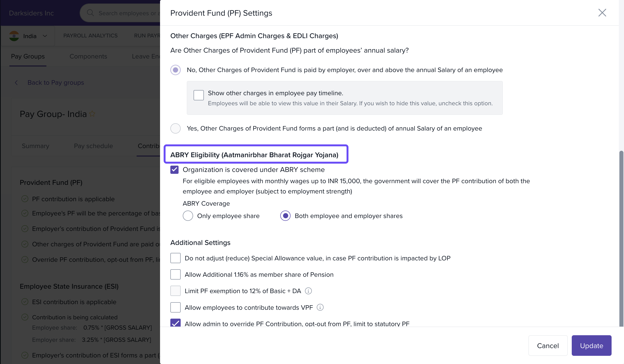Open the India country dropdown

click(x=45, y=36)
